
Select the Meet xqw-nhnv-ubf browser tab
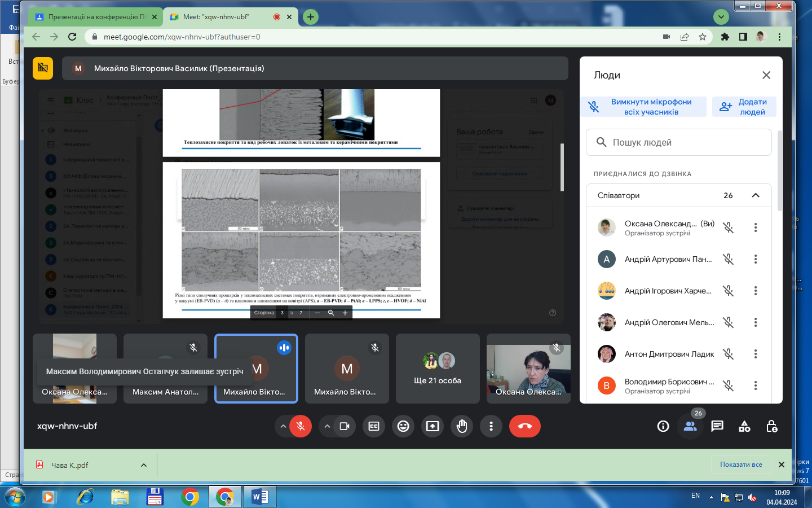pos(217,17)
